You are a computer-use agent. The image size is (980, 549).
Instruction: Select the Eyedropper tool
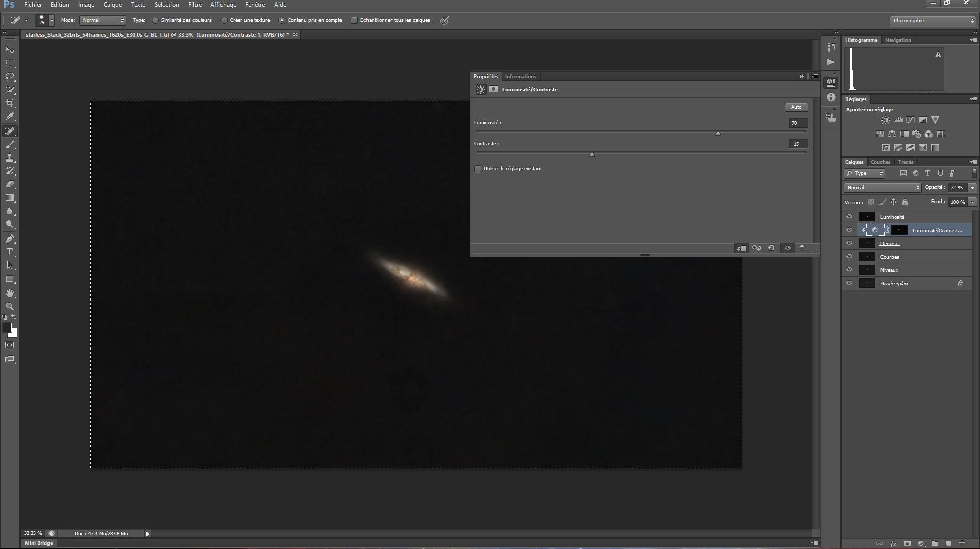pos(10,116)
